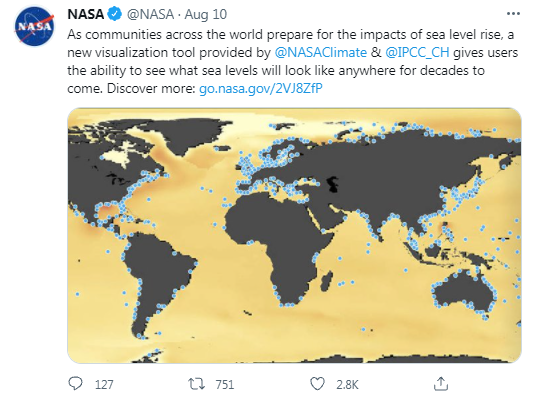This screenshot has width=535, height=403.
Task: Click Australia on the sea level map
Action: pos(463,294)
